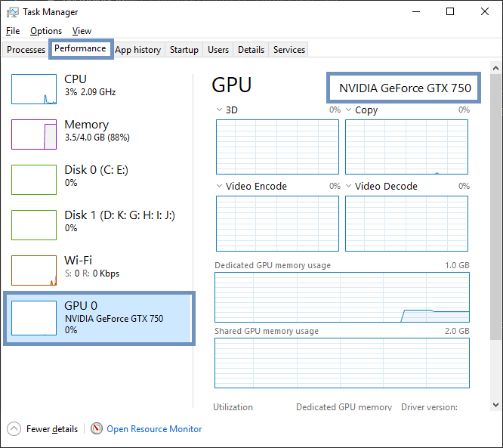Open the Options menu
The width and height of the screenshot is (503, 448).
click(x=46, y=31)
